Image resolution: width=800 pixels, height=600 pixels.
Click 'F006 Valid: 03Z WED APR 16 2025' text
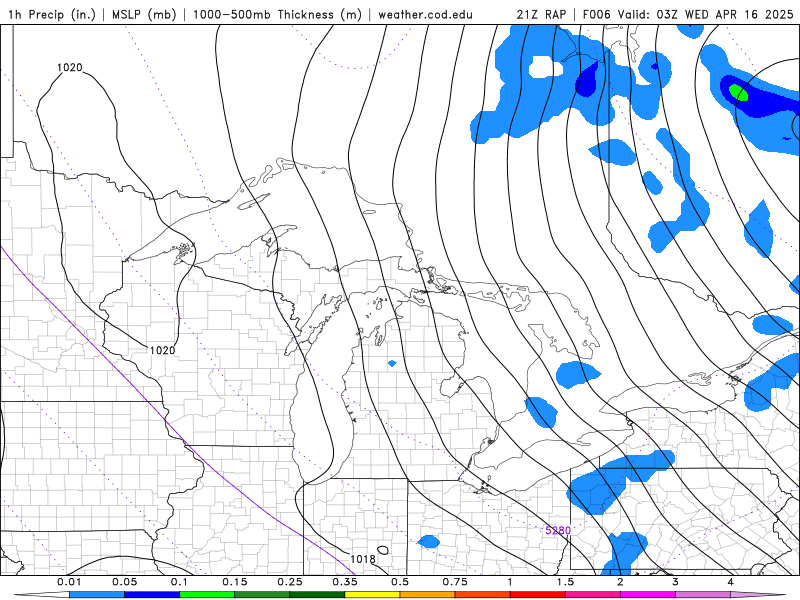pos(688,14)
